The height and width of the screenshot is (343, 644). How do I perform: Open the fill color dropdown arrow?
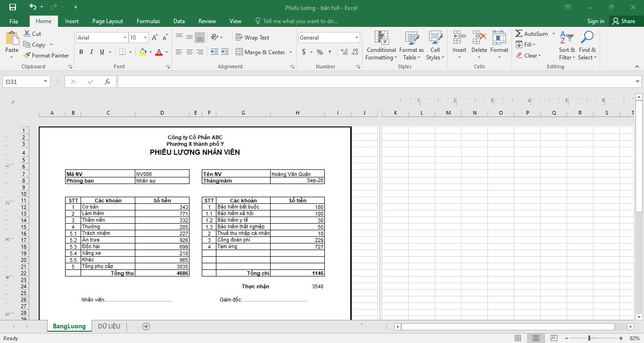(150, 52)
